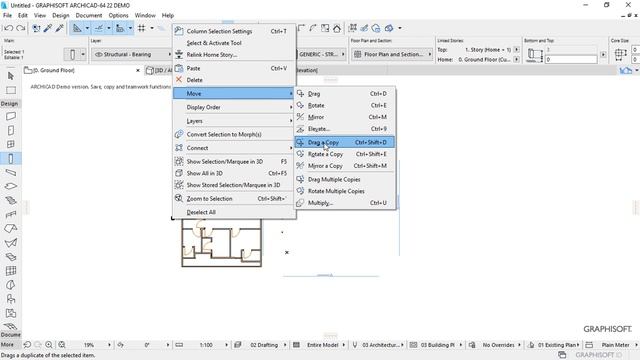Expand the Design toolbox section
This screenshot has width=640, height=360.
(x=10, y=104)
